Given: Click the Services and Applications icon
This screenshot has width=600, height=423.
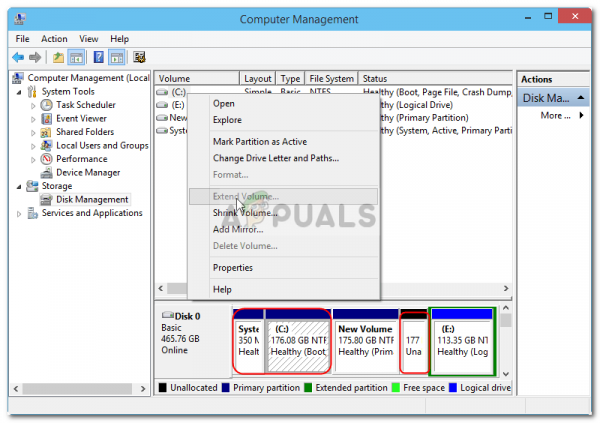Looking at the screenshot, I should [x=33, y=213].
